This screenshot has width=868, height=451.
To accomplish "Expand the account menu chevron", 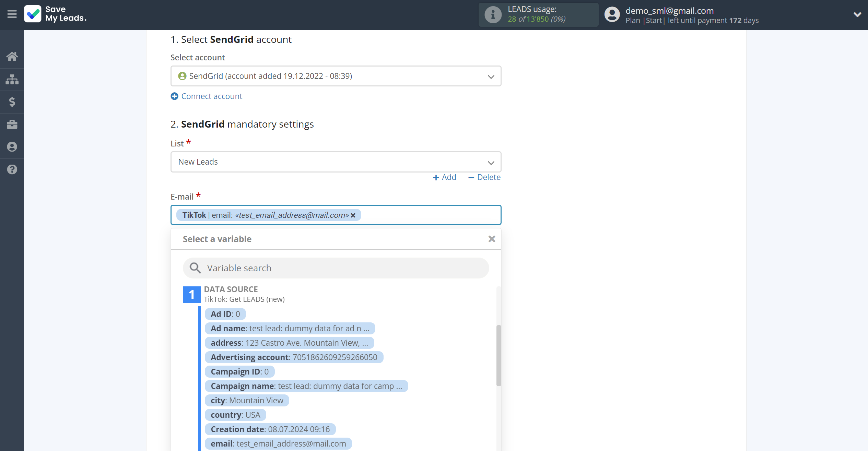I will [x=857, y=14].
